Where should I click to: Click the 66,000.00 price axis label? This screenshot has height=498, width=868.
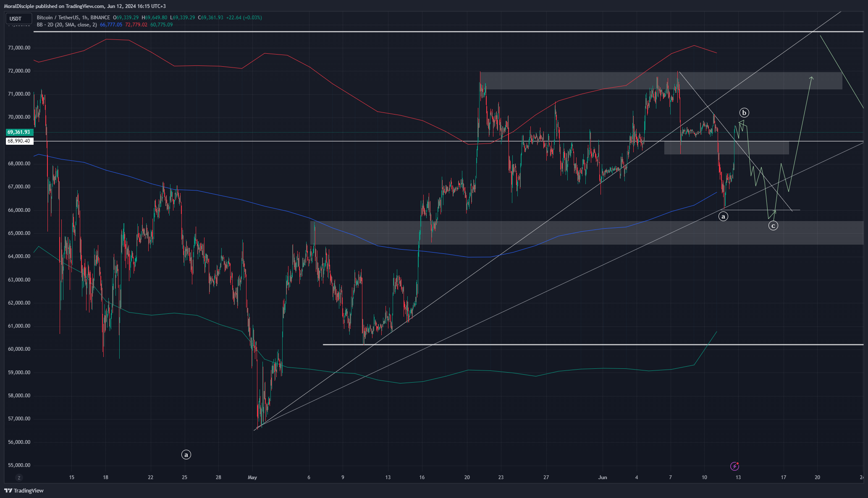point(19,210)
